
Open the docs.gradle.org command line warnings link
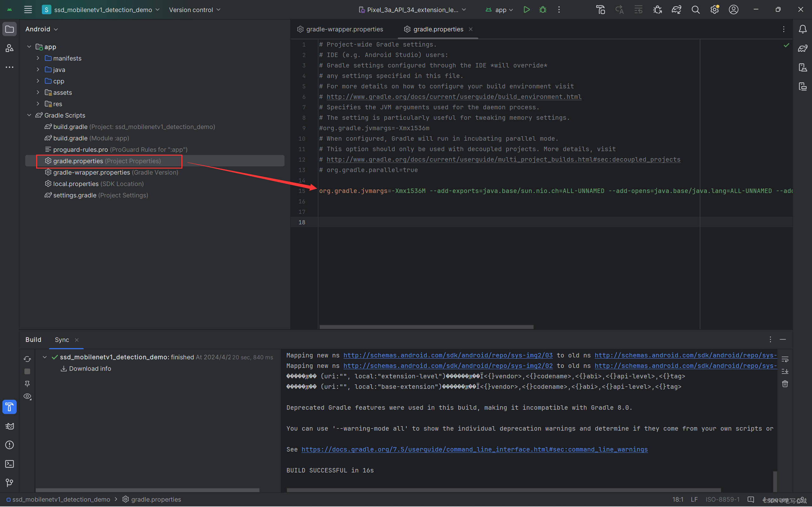pos(474,449)
